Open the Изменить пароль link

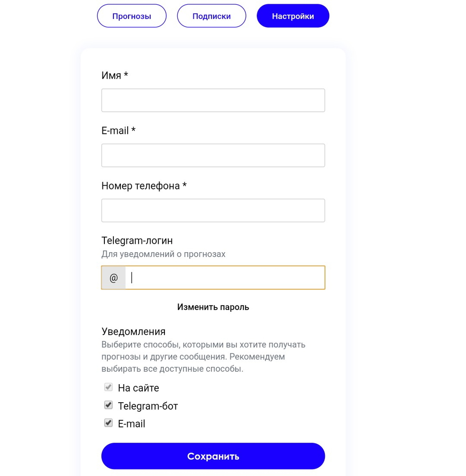point(213,307)
